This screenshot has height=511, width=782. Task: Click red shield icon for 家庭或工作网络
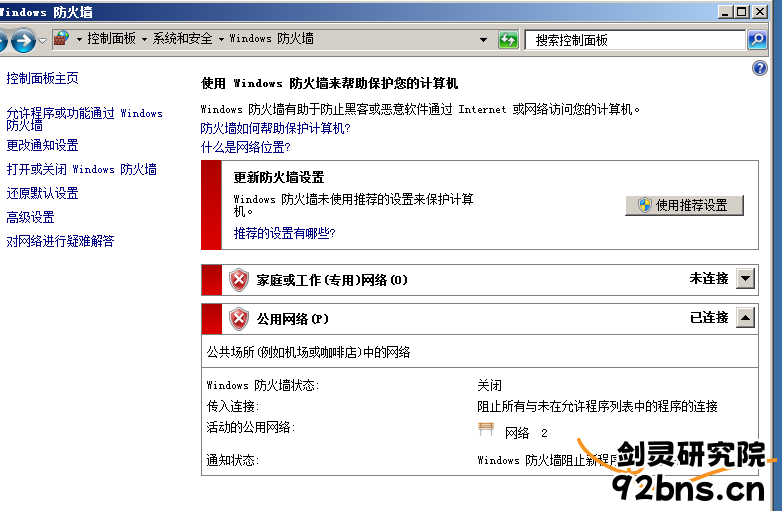pyautogui.click(x=239, y=280)
